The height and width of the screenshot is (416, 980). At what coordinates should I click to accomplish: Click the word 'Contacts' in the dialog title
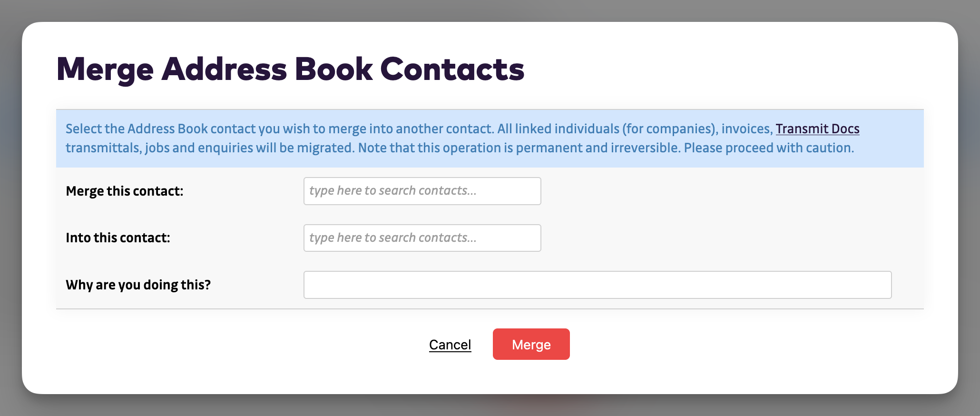pos(452,69)
